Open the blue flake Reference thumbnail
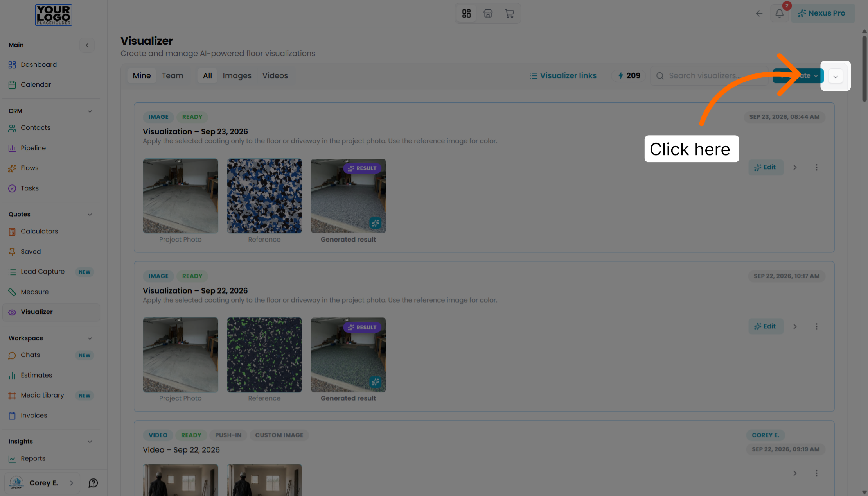The image size is (868, 496). pyautogui.click(x=264, y=196)
